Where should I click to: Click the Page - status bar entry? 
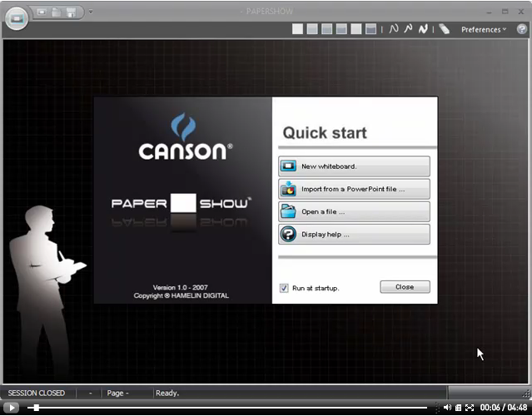(117, 393)
